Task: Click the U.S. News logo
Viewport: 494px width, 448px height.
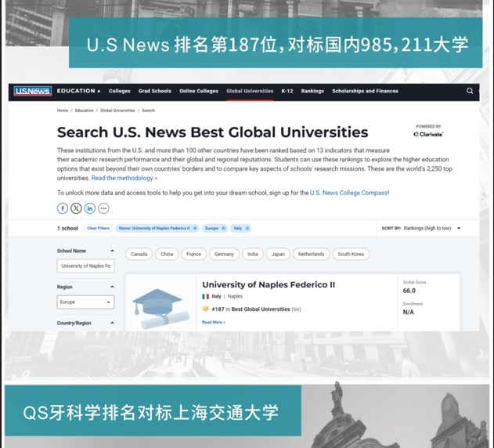Action: tap(32, 91)
